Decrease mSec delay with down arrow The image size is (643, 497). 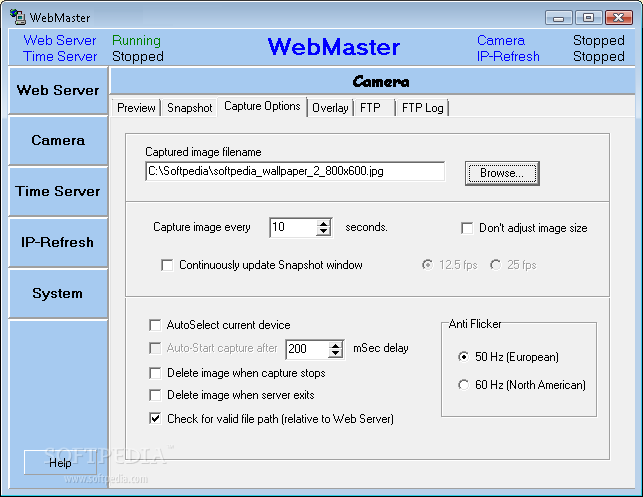click(336, 354)
